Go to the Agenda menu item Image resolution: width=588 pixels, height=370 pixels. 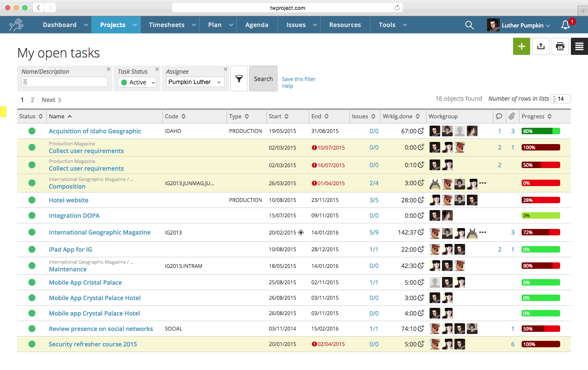257,25
